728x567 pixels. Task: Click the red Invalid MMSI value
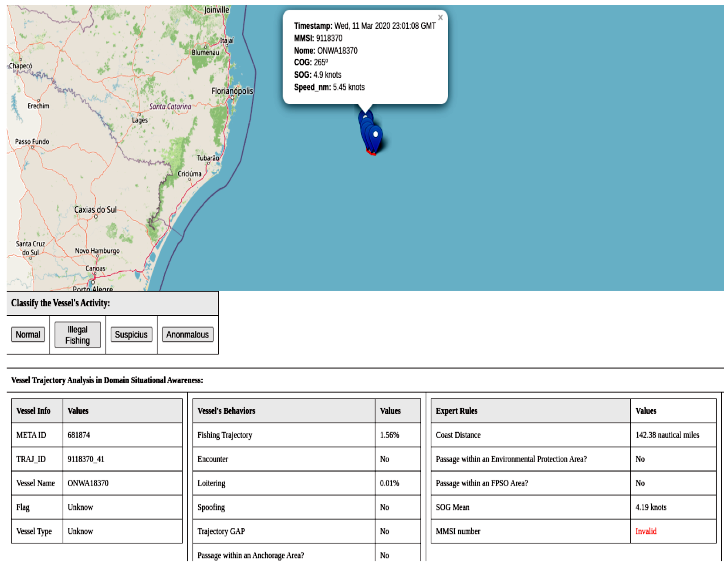click(x=646, y=531)
